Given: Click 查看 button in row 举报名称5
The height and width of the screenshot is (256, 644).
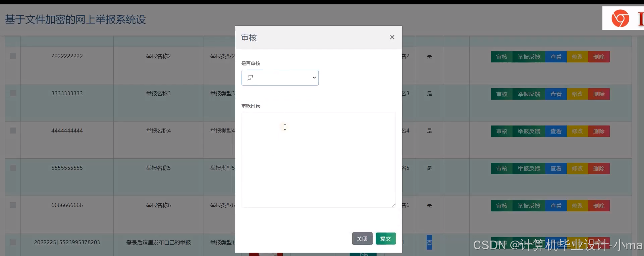Looking at the screenshot, I should (x=556, y=169).
